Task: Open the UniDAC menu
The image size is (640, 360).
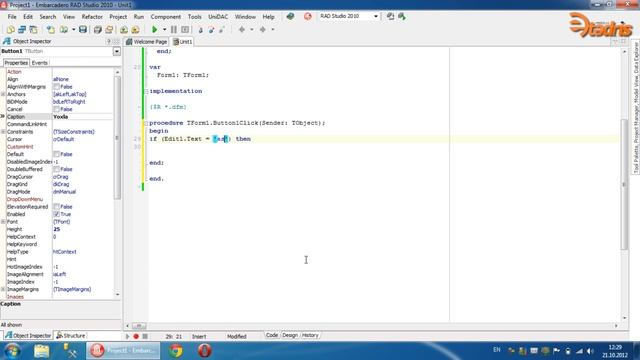Action: coord(218,17)
